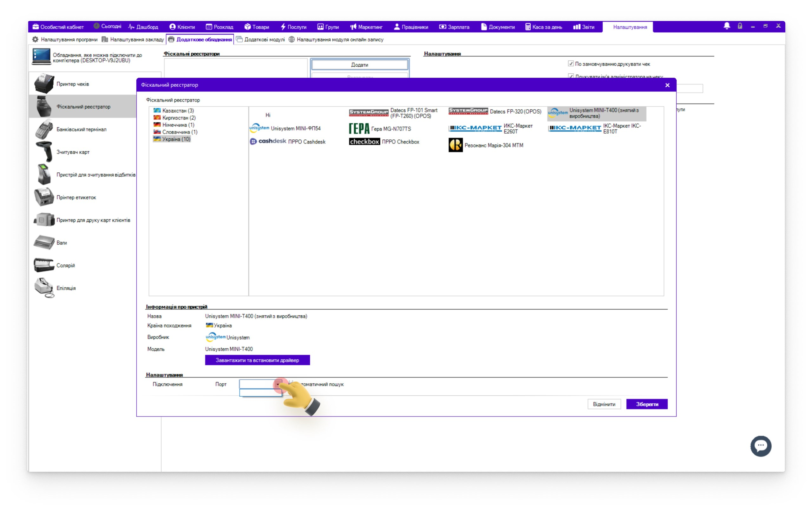This screenshot has height=508, width=812.
Task: Select the Зчитувач карт scanner icon
Action: [44, 152]
